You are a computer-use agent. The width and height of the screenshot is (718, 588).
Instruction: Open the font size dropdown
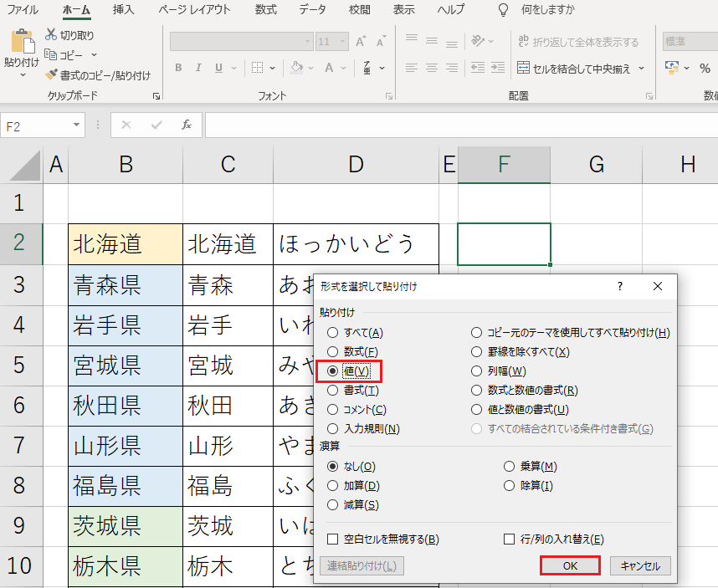[x=343, y=42]
